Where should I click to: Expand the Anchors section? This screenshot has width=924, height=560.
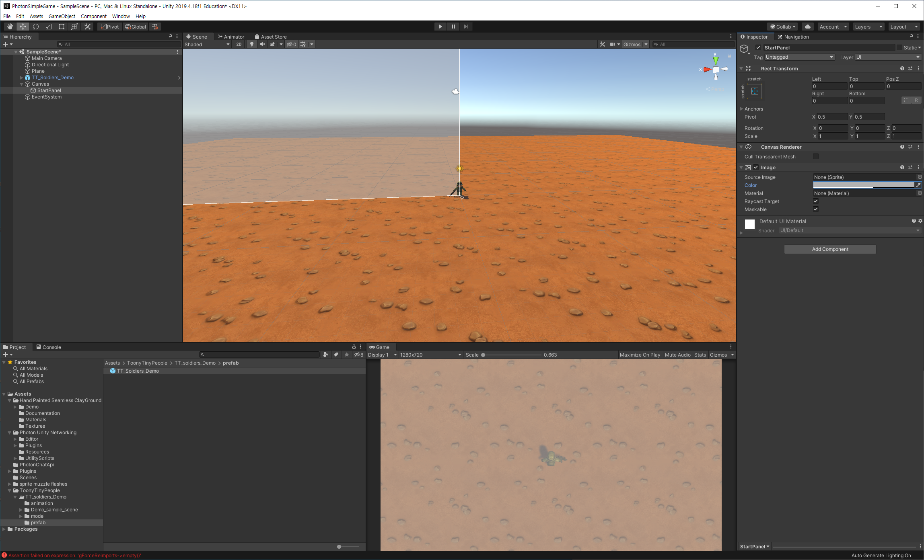[x=741, y=109]
